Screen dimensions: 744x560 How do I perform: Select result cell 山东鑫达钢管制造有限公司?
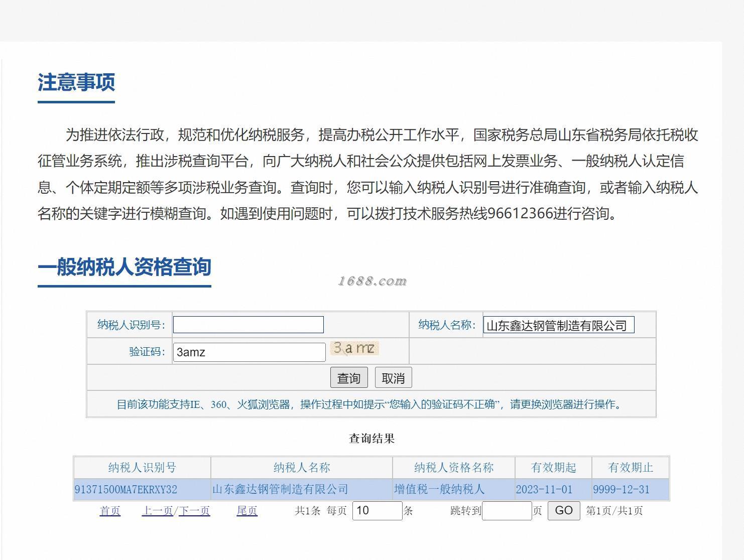301,489
